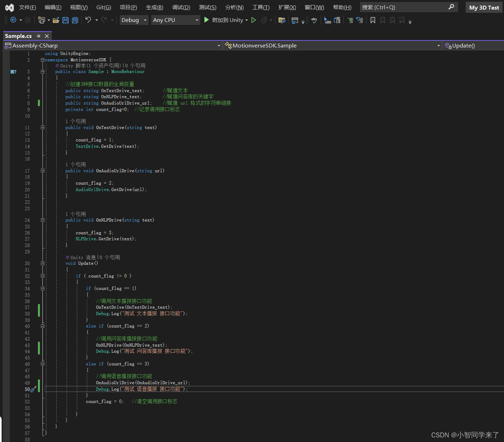Open the Git(G) menu
Image resolution: width=504 pixels, height=442 pixels.
[x=104, y=7]
